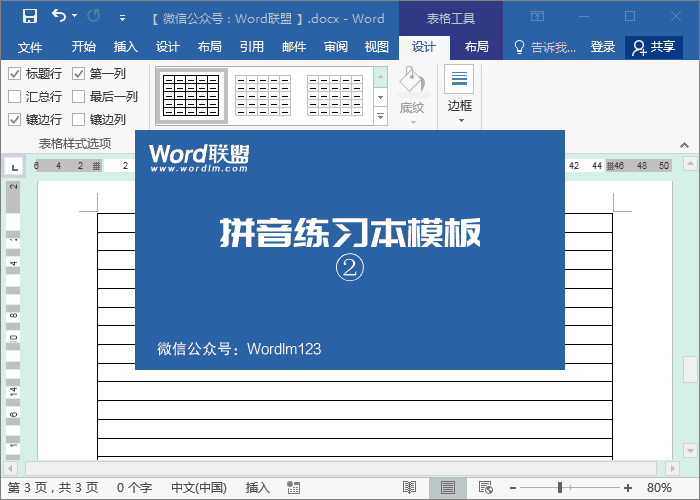Screen dimensions: 700x500
Task: Click the vertical scrollbar up arrow
Action: pyautogui.click(x=690, y=163)
